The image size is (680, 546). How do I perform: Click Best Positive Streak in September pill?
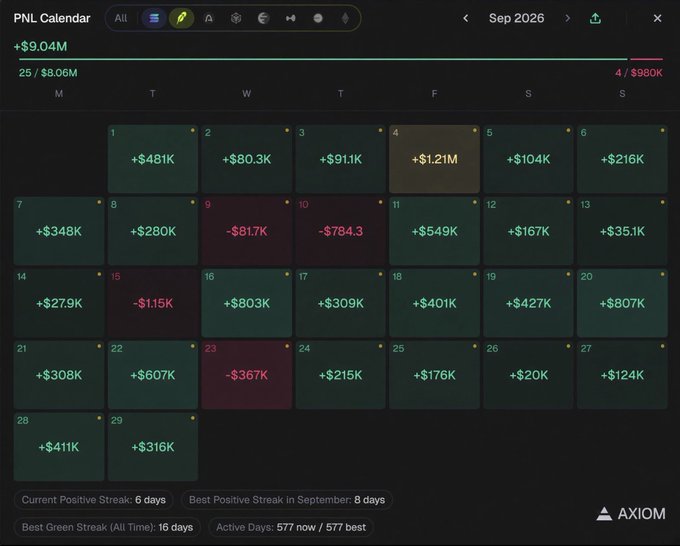[287, 500]
